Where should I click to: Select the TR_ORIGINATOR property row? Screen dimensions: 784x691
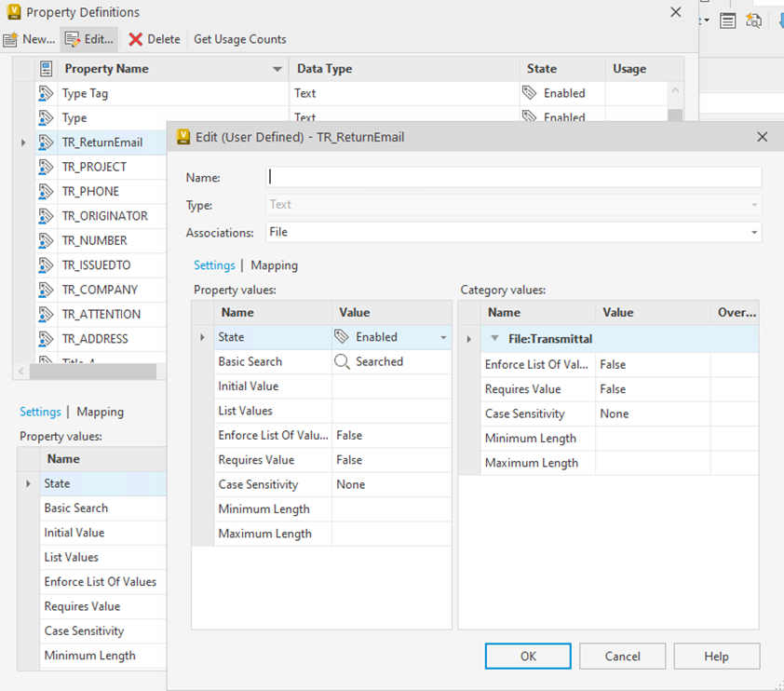pos(104,216)
